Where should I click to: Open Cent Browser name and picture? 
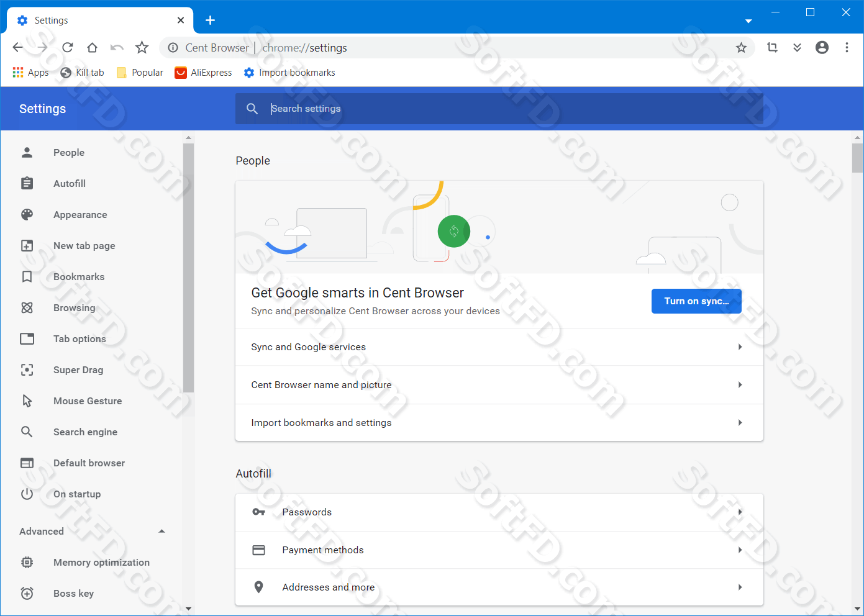499,385
